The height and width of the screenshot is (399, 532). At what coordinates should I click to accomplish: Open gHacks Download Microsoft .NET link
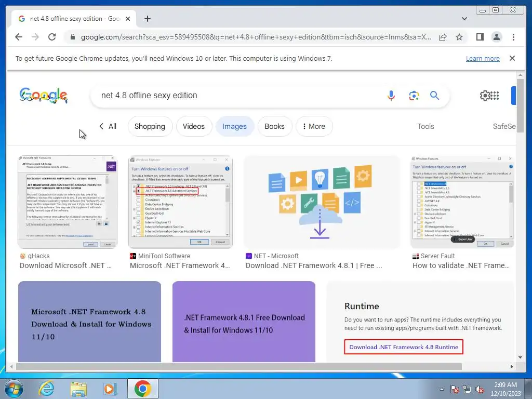click(65, 265)
